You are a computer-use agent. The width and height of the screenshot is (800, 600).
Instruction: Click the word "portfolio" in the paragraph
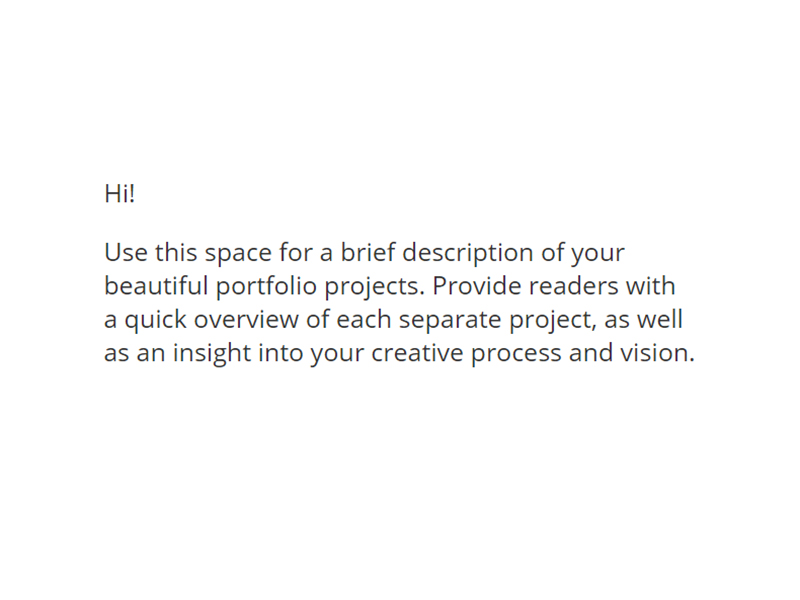(x=268, y=286)
